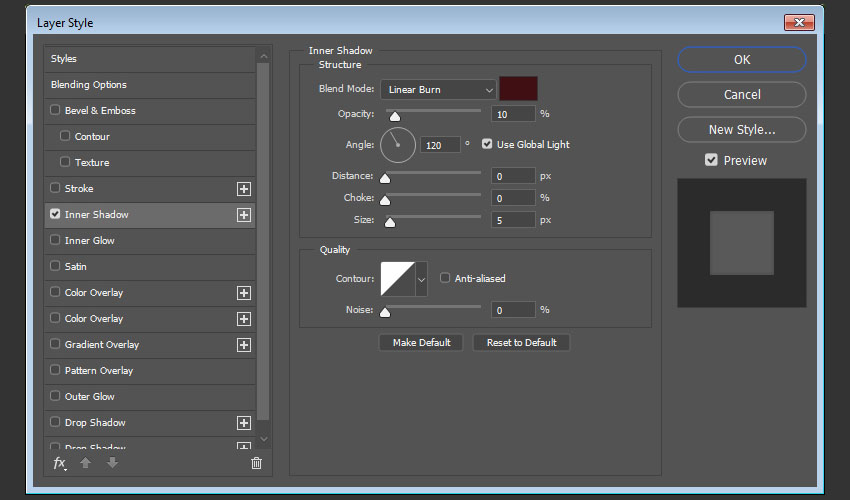Click the move effect up arrow
This screenshot has height=500, width=850.
click(x=86, y=463)
